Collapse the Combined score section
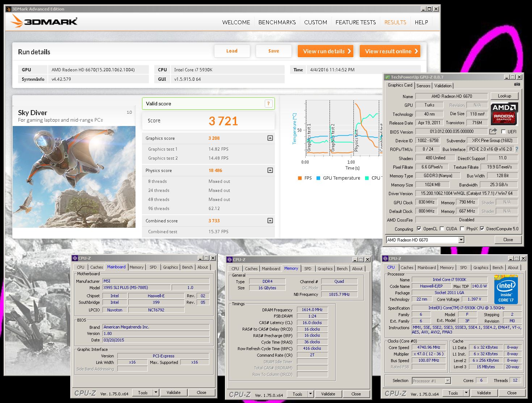This screenshot has height=403, width=532. click(x=270, y=221)
